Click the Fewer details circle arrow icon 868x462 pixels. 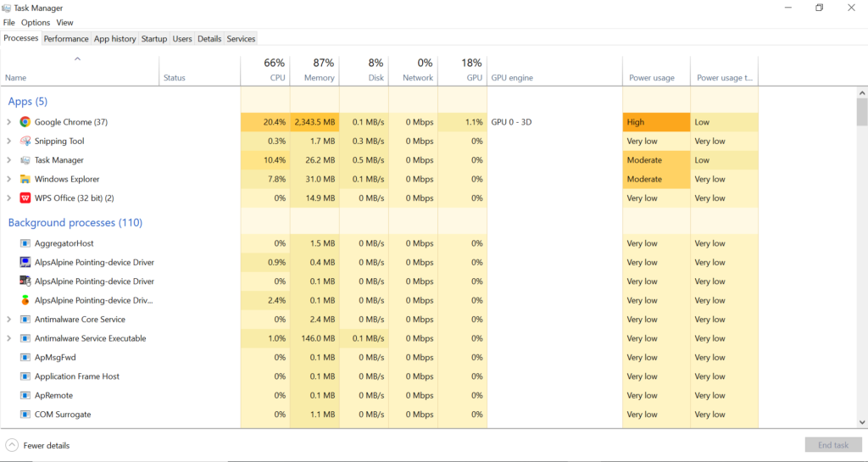pyautogui.click(x=12, y=445)
